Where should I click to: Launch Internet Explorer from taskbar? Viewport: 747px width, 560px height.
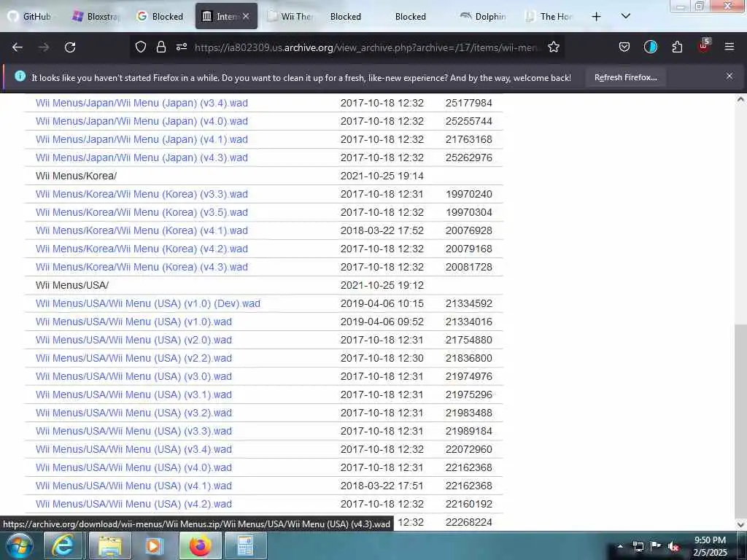(x=63, y=545)
